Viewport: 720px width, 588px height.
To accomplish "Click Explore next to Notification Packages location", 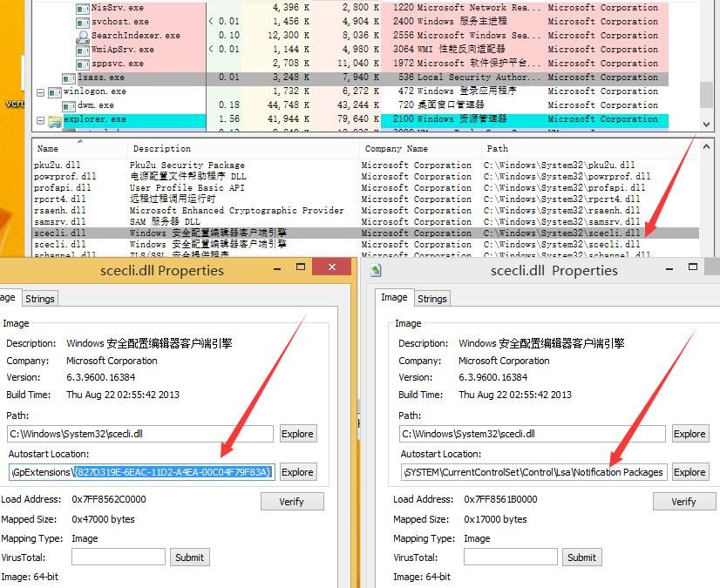I will pos(689,472).
